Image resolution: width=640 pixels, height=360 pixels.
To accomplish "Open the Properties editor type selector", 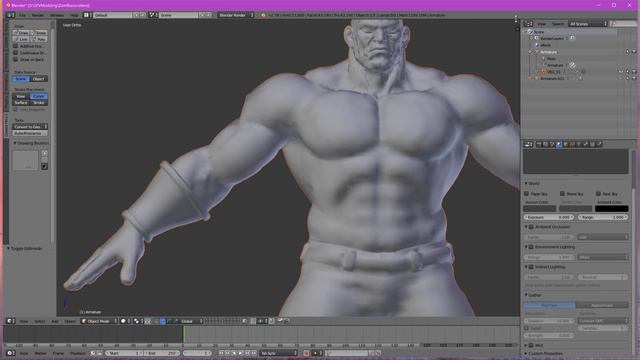I will coord(529,144).
